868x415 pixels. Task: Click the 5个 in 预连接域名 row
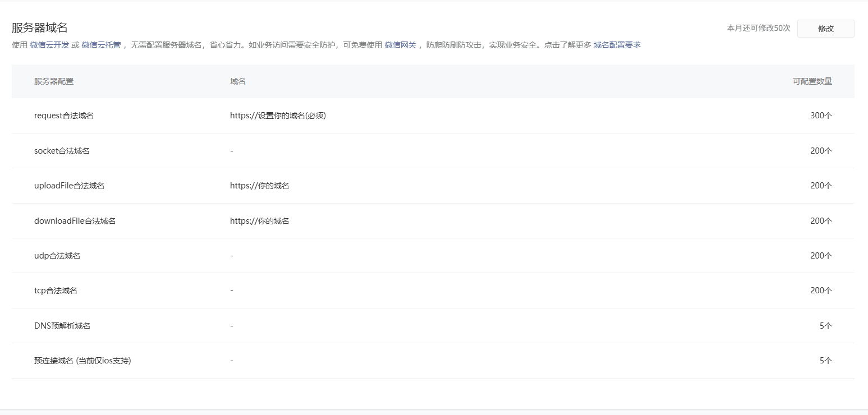click(826, 361)
